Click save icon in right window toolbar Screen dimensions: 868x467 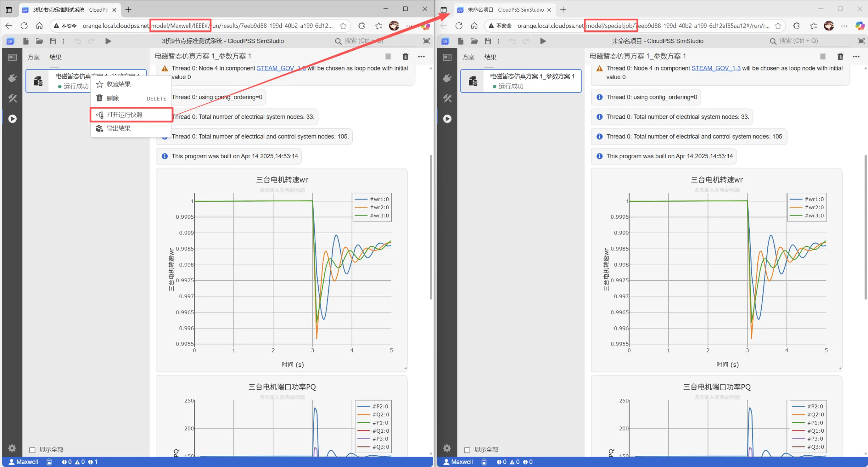coord(488,41)
